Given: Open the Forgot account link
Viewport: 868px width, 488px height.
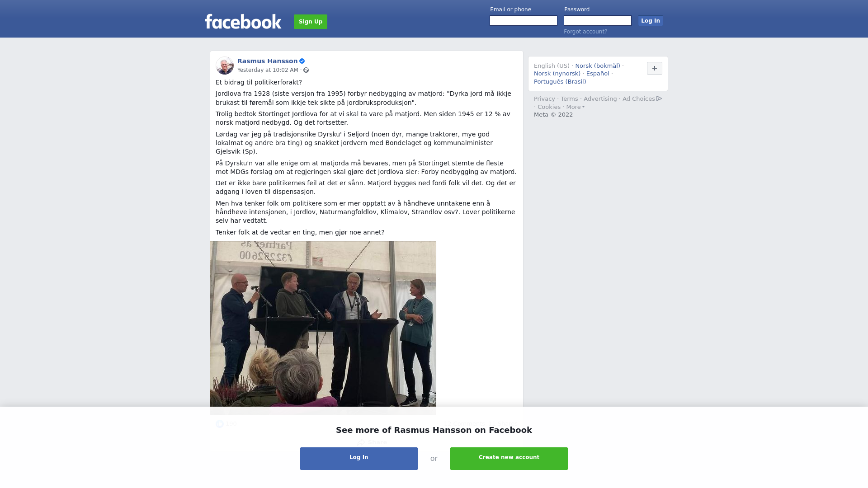Looking at the screenshot, I should pos(585,32).
